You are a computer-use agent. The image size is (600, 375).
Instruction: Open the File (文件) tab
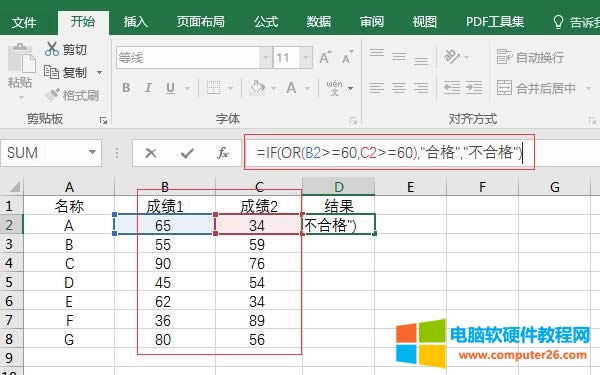(x=24, y=22)
